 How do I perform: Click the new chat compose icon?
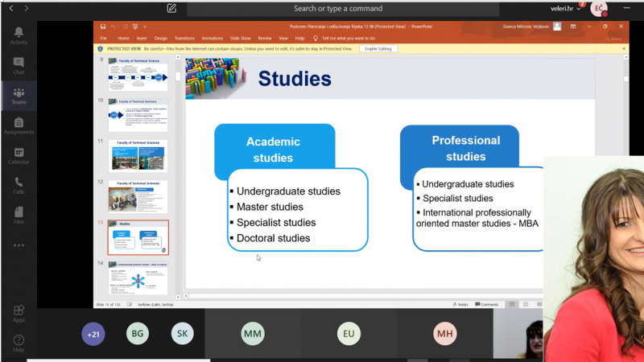click(171, 8)
